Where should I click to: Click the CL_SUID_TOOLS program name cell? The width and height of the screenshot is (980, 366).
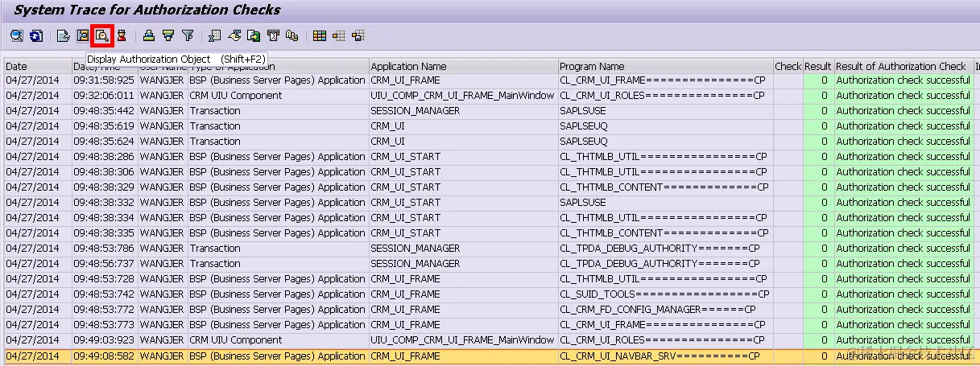pyautogui.click(x=666, y=294)
